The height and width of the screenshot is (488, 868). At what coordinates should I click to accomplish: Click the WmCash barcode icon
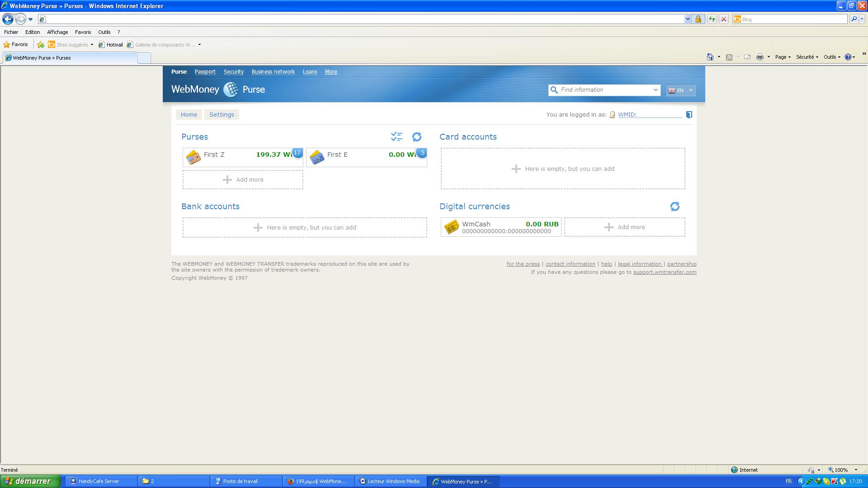click(x=451, y=227)
